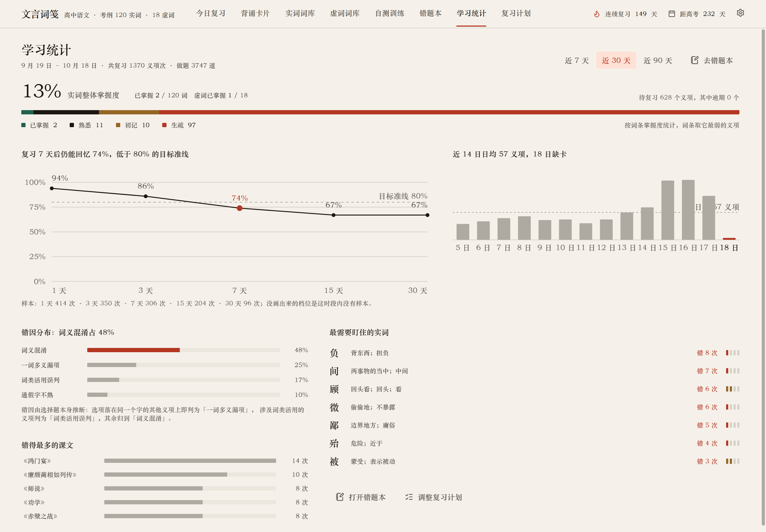Go to 实词词库 tab
This screenshot has height=532, width=766.
[x=300, y=13]
